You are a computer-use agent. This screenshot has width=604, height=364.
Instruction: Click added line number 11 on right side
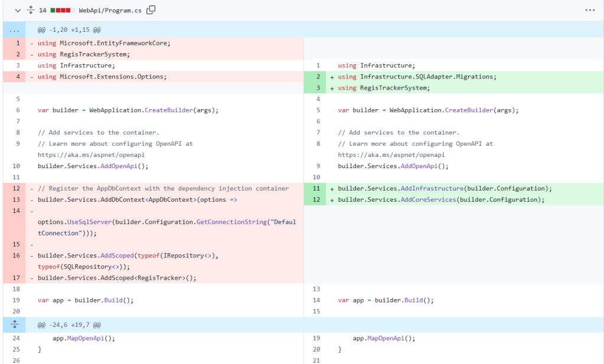(316, 188)
